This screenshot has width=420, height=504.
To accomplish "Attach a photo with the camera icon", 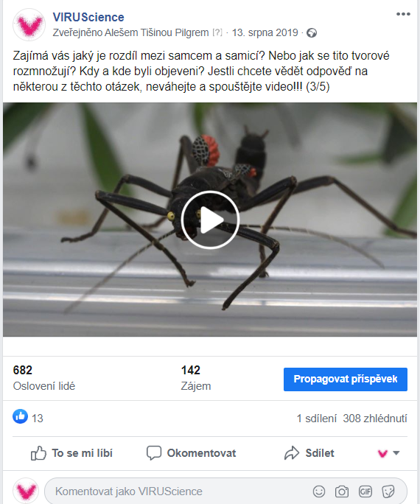I will (342, 491).
